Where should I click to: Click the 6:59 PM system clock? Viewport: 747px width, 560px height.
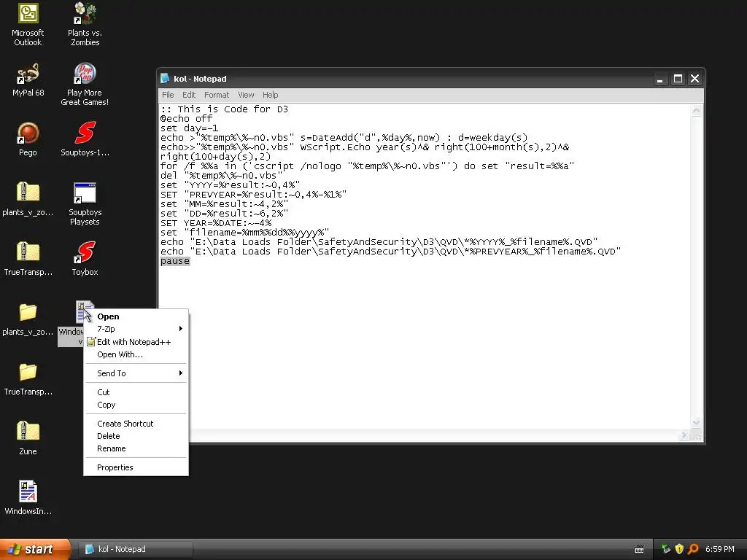(x=719, y=549)
